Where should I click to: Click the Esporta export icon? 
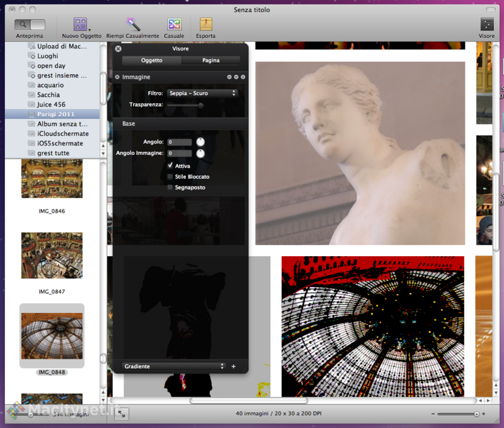pyautogui.click(x=206, y=25)
